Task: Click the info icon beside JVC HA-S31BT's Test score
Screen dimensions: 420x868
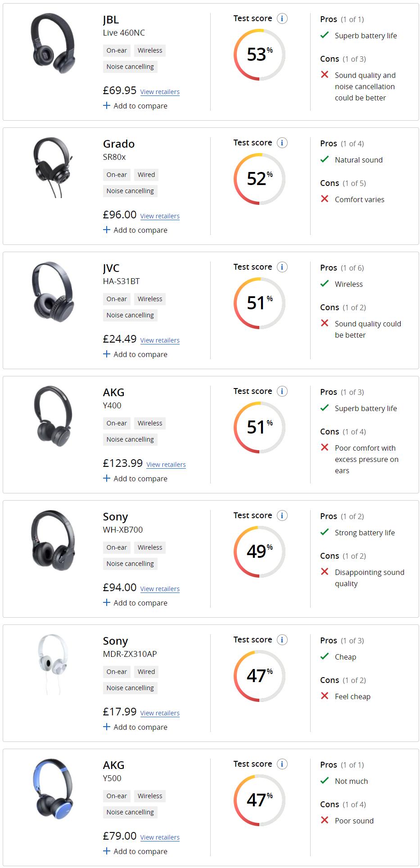Action: coord(282,267)
